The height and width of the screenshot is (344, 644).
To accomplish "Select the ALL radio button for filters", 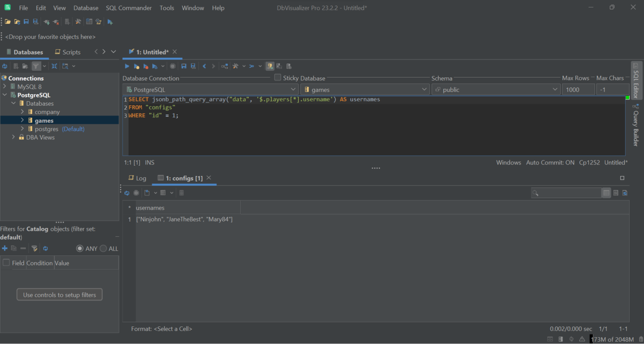I will pyautogui.click(x=104, y=248).
